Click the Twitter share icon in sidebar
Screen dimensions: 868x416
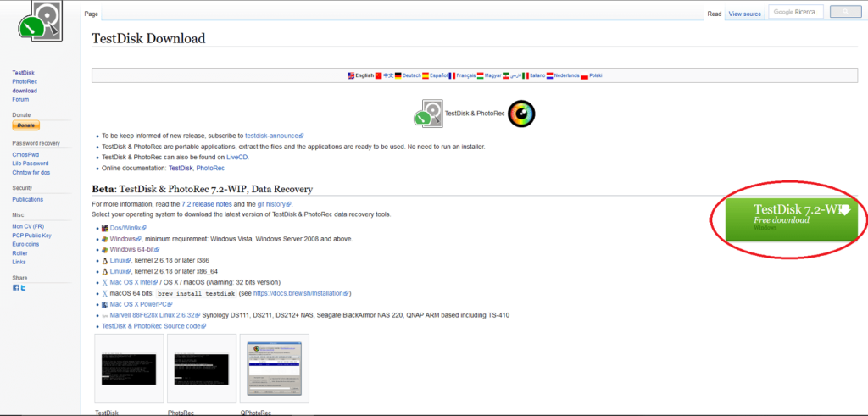tap(23, 287)
